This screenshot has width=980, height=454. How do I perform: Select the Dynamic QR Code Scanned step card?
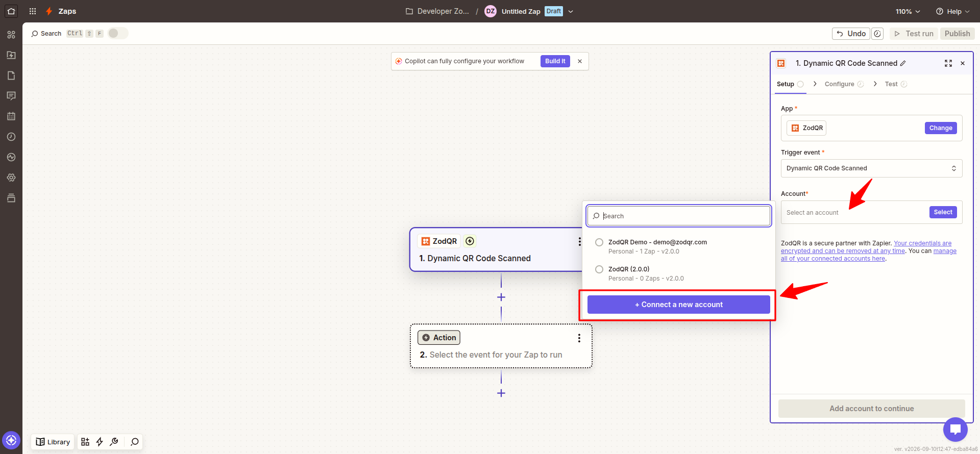496,249
